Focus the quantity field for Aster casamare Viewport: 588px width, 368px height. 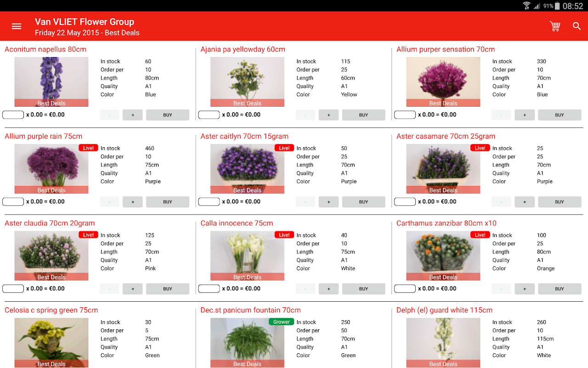[x=405, y=201]
